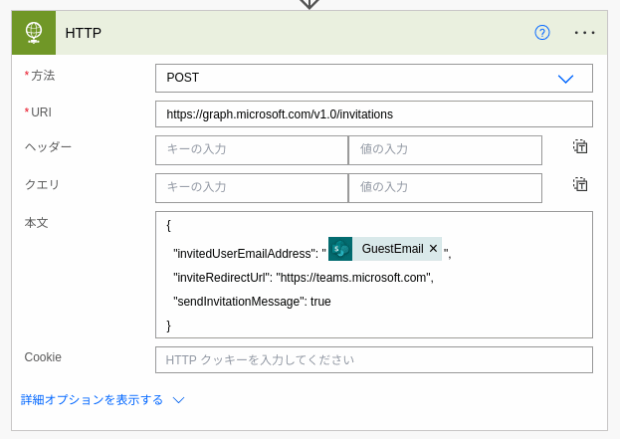This screenshot has height=439, width=620.
Task: Remove the GuestEmail token
Action: tap(433, 249)
